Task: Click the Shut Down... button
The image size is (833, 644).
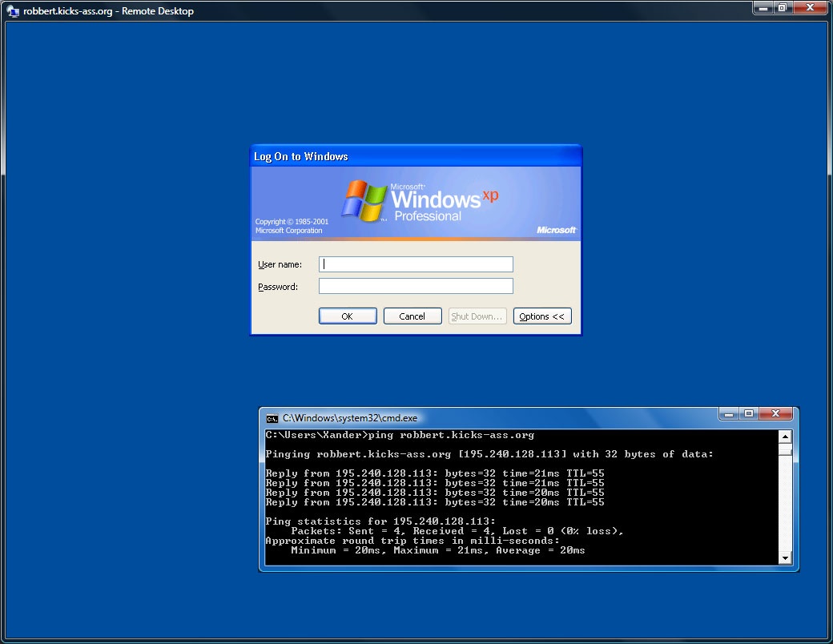Action: 477,316
